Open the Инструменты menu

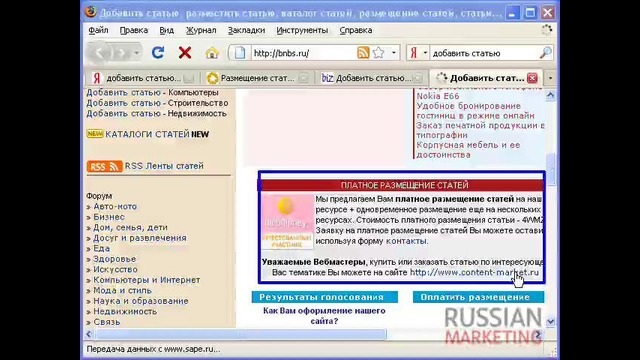[302, 30]
